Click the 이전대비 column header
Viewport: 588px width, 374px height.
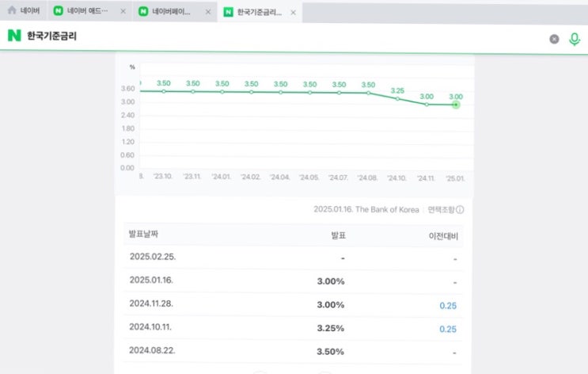coord(443,236)
